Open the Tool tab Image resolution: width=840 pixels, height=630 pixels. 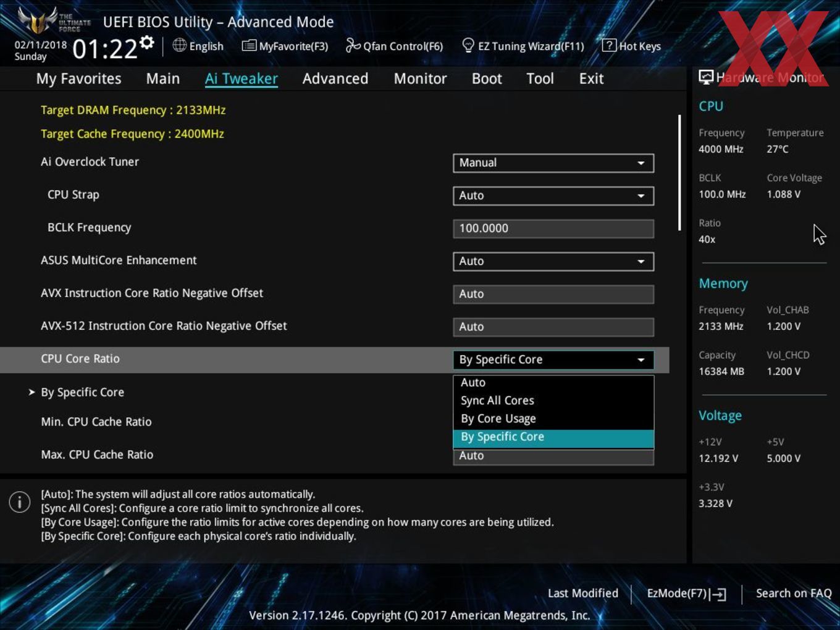click(x=540, y=78)
